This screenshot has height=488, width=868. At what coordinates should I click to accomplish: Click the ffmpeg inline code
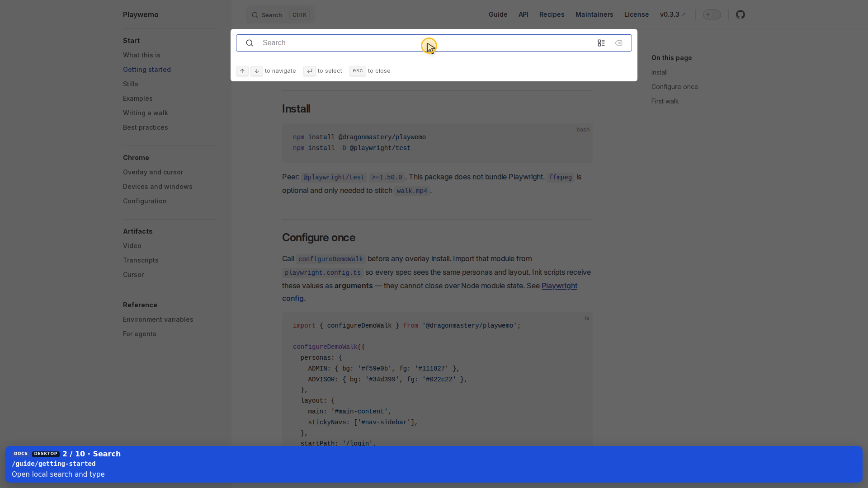(561, 178)
